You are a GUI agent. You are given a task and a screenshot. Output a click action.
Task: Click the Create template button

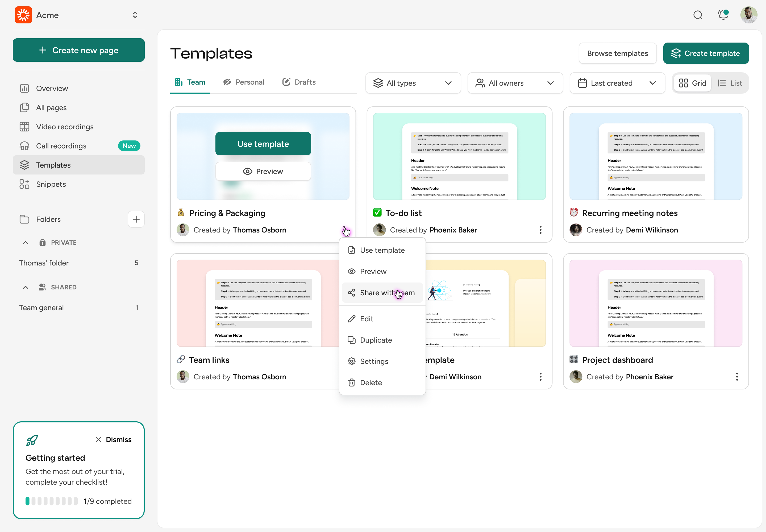706,53
